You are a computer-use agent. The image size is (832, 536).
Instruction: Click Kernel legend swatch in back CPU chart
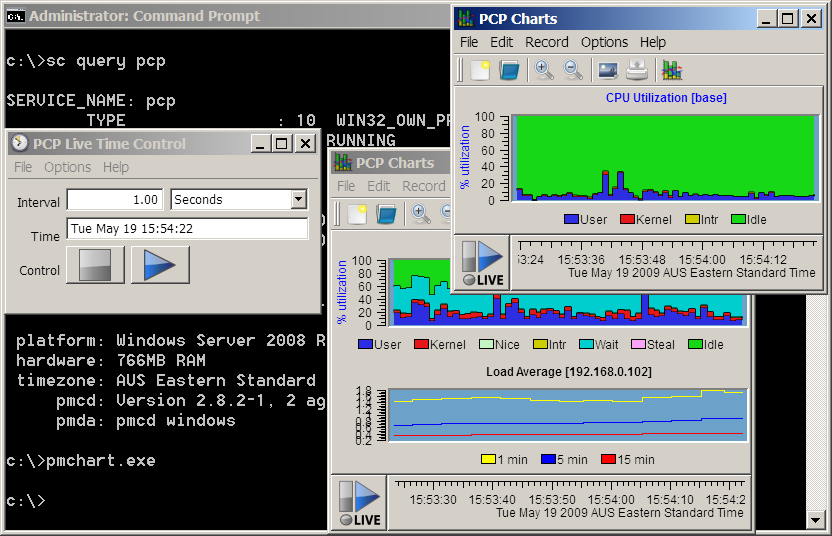pyautogui.click(x=421, y=344)
